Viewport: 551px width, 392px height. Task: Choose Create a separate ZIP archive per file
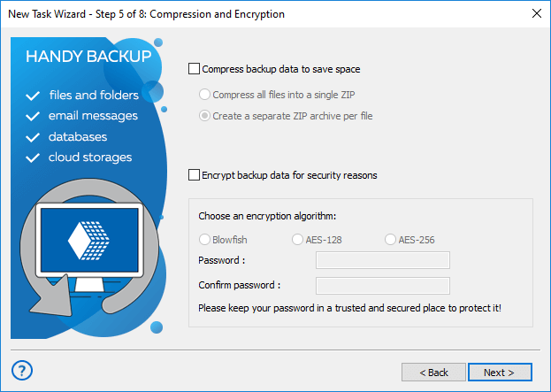pos(205,116)
